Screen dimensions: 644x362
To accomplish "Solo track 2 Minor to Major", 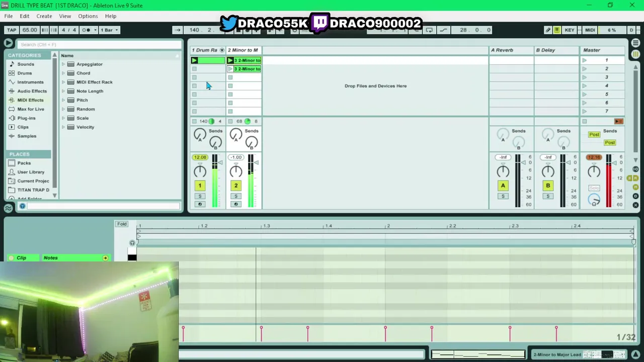I will click(235, 196).
